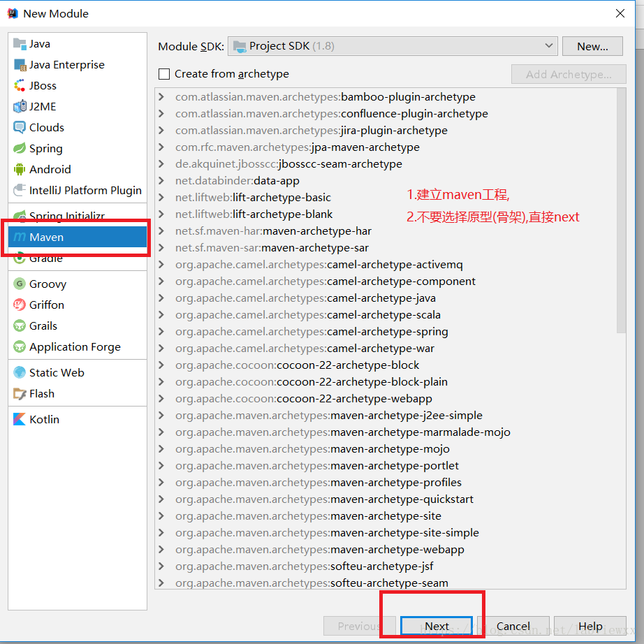Select softeu-archetype-seam row

coord(386,583)
